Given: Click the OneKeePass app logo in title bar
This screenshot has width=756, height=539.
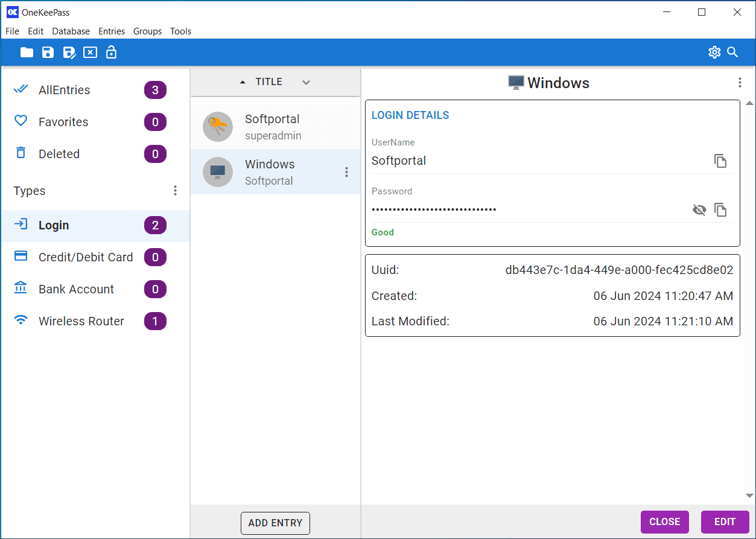Looking at the screenshot, I should pyautogui.click(x=12, y=12).
